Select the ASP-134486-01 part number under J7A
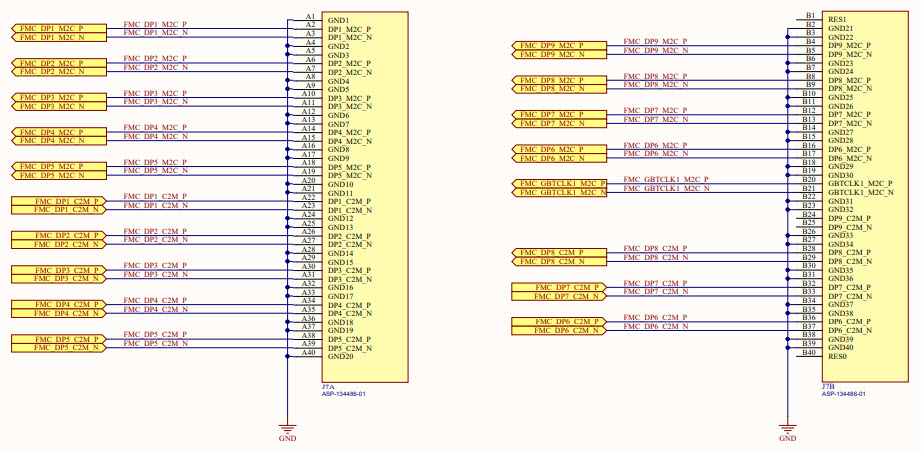921x454 pixels. (x=343, y=394)
